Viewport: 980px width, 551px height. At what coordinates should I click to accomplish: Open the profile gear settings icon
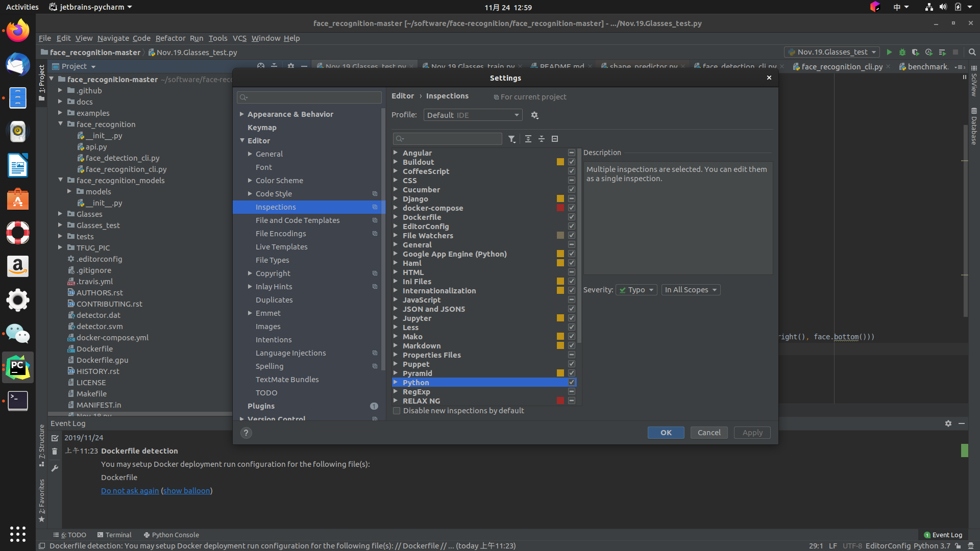[534, 115]
